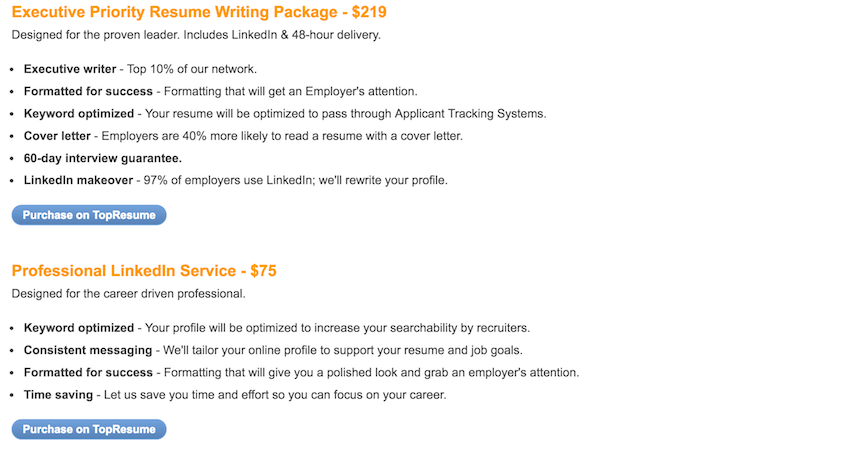
Task: Click the Executive Priority Resume Writing Package heading
Action: tap(199, 13)
